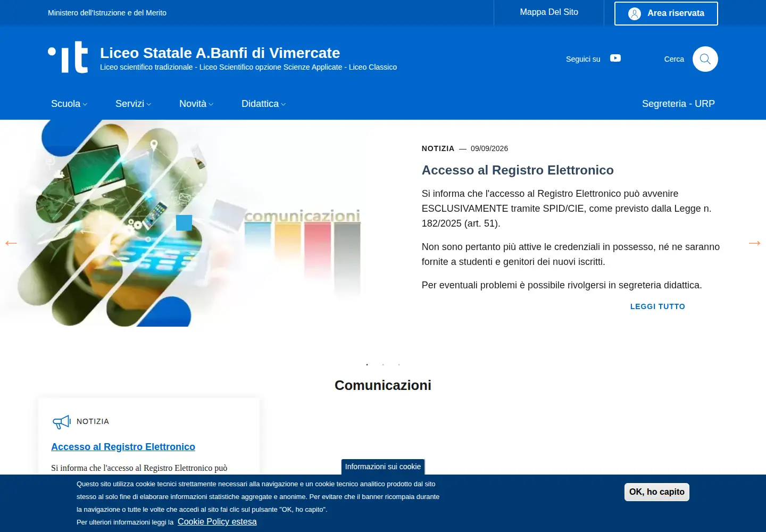Viewport: 766px width, 532px height.
Task: Click the magnifier search button
Action: coord(705,59)
